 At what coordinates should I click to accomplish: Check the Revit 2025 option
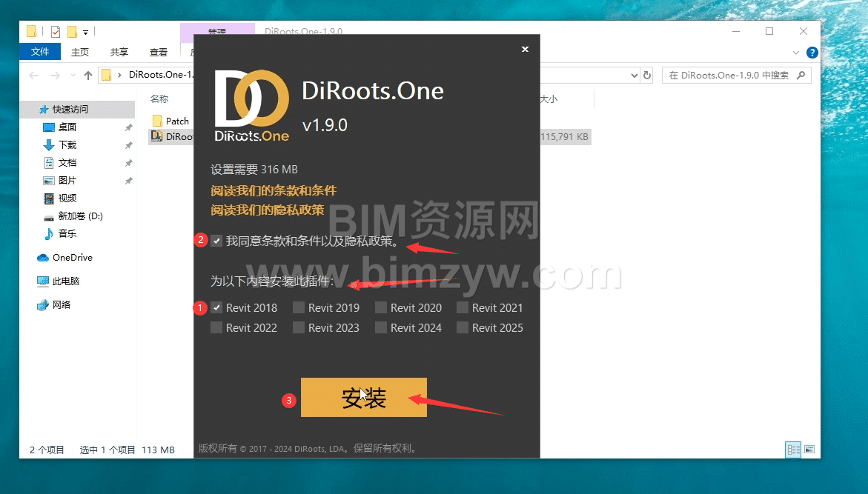(x=463, y=327)
